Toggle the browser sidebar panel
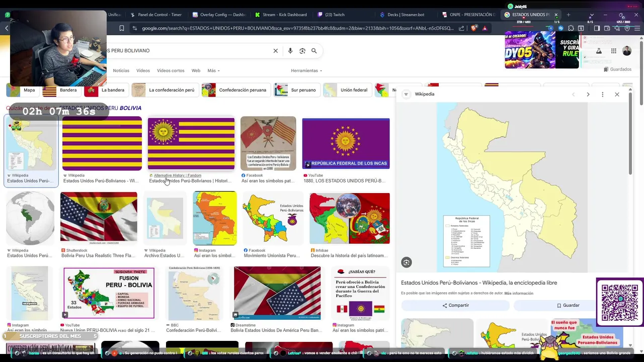644x362 pixels. (x=597, y=28)
